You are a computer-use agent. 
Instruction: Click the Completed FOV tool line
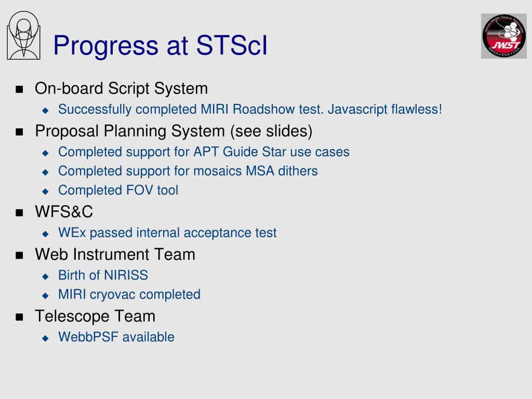tap(118, 190)
